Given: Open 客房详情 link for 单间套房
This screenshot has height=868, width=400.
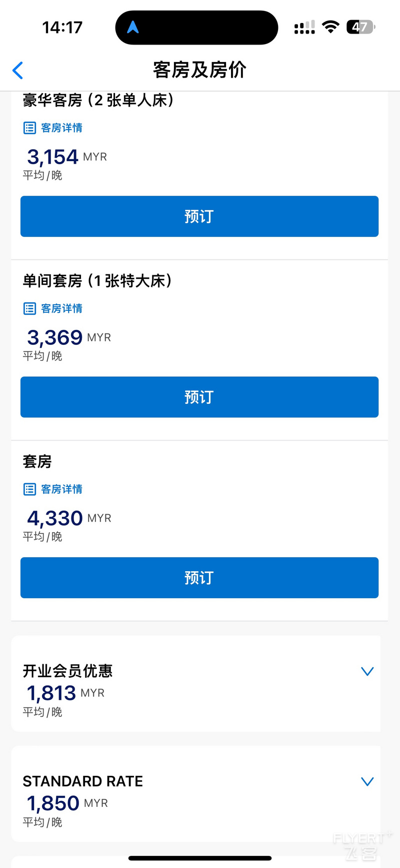Looking at the screenshot, I should click(61, 309).
